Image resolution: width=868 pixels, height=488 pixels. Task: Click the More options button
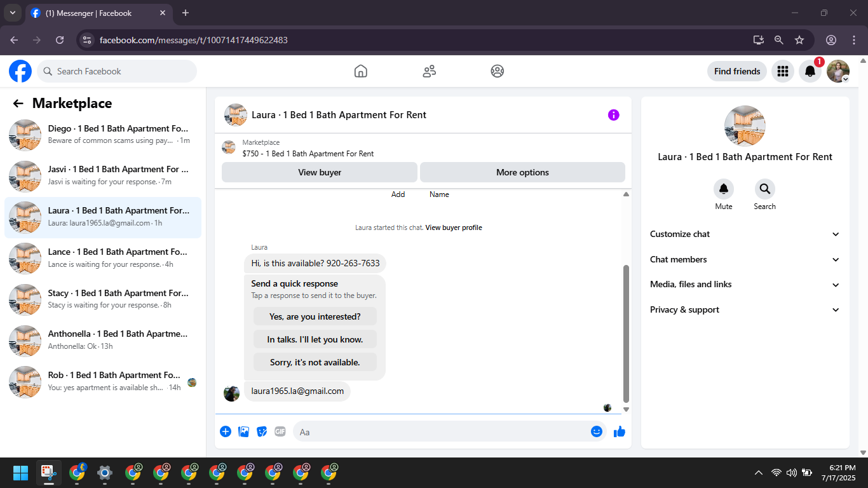[522, 172]
